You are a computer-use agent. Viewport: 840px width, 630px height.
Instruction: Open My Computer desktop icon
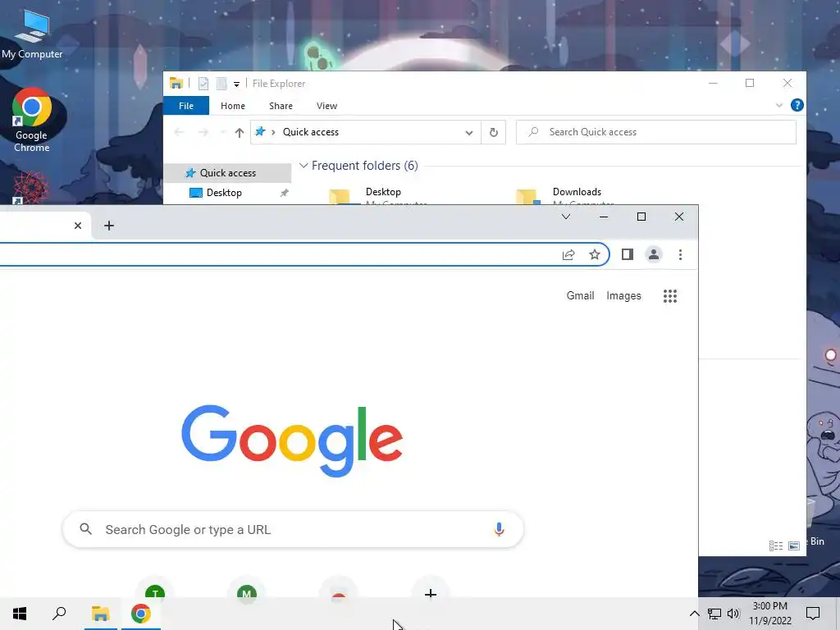coord(32,34)
